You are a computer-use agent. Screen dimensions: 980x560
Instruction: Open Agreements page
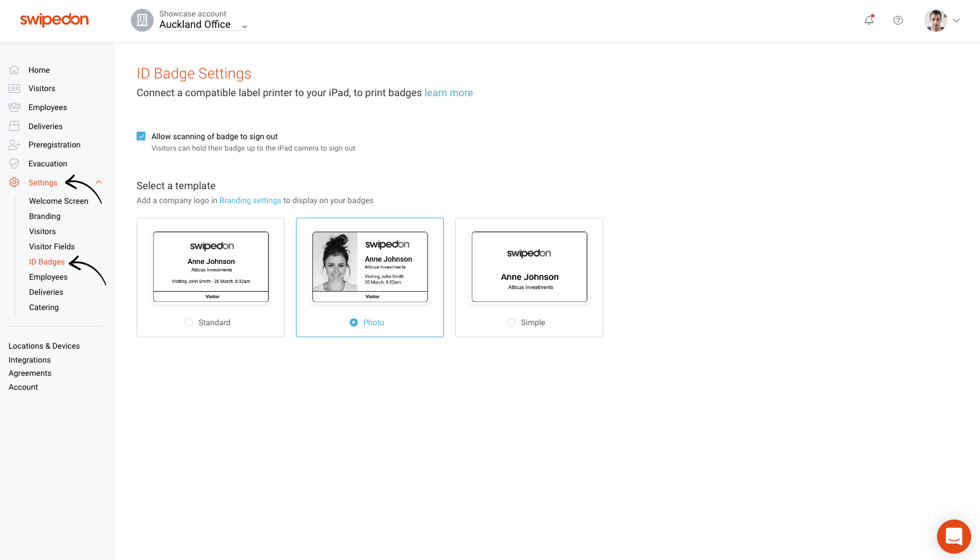pyautogui.click(x=30, y=373)
